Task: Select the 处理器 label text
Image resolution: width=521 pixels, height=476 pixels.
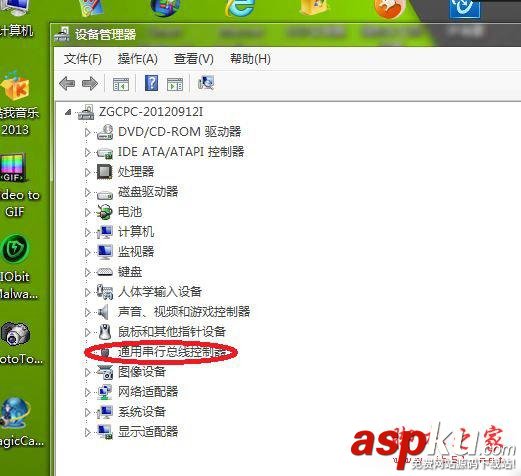Action: tap(136, 172)
